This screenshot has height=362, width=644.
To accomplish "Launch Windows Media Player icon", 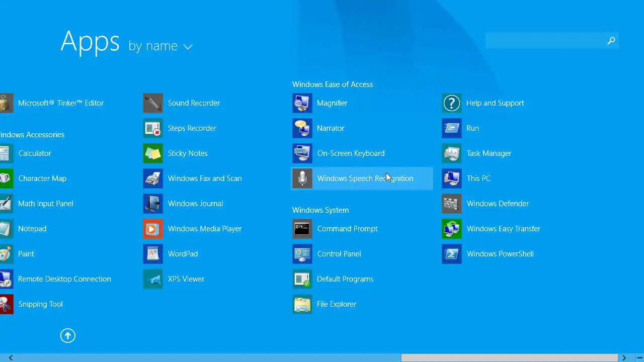I will tap(153, 229).
